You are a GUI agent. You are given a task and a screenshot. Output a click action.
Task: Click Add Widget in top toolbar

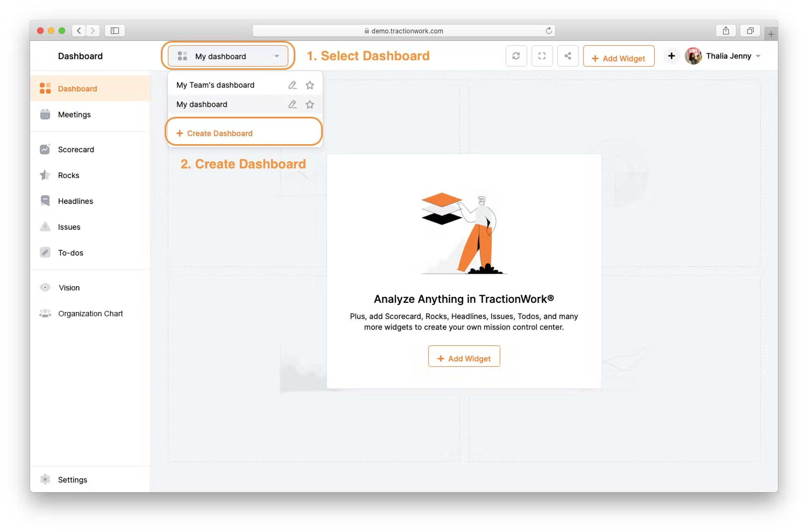[x=619, y=58]
